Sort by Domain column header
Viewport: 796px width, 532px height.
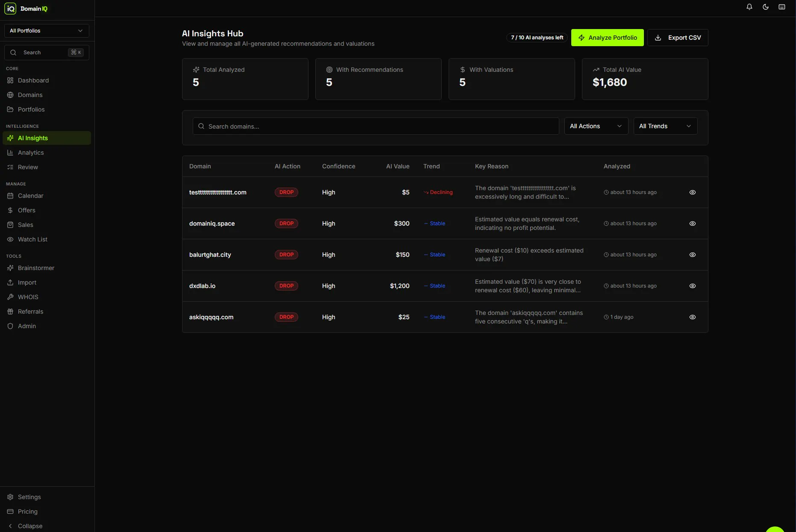200,166
